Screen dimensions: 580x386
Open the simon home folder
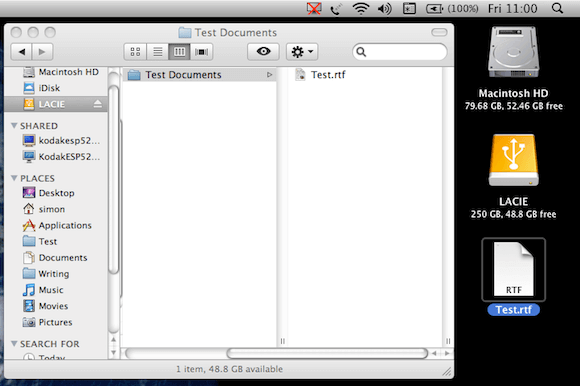44,209
